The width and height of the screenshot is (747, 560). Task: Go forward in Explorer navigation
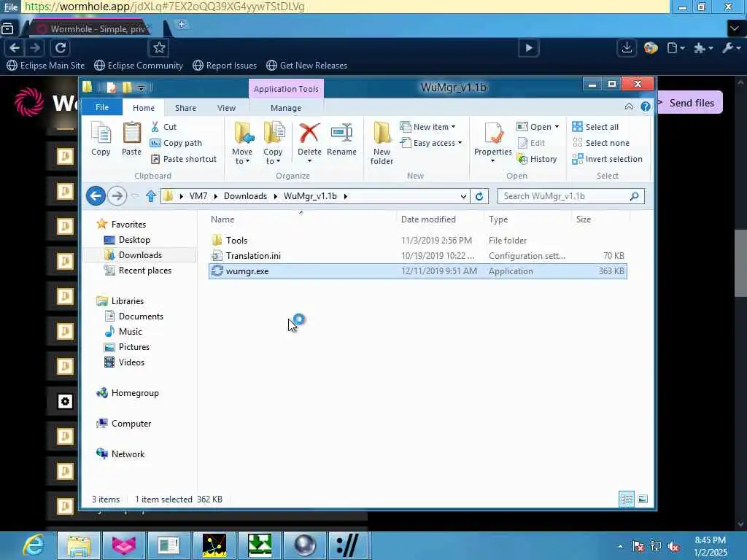117,195
